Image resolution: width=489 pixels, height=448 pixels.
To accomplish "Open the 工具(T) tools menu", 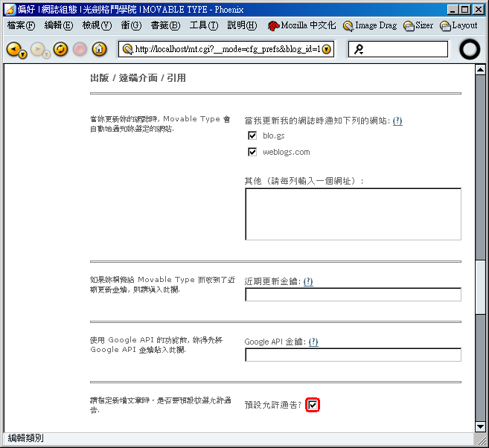I will (x=204, y=25).
